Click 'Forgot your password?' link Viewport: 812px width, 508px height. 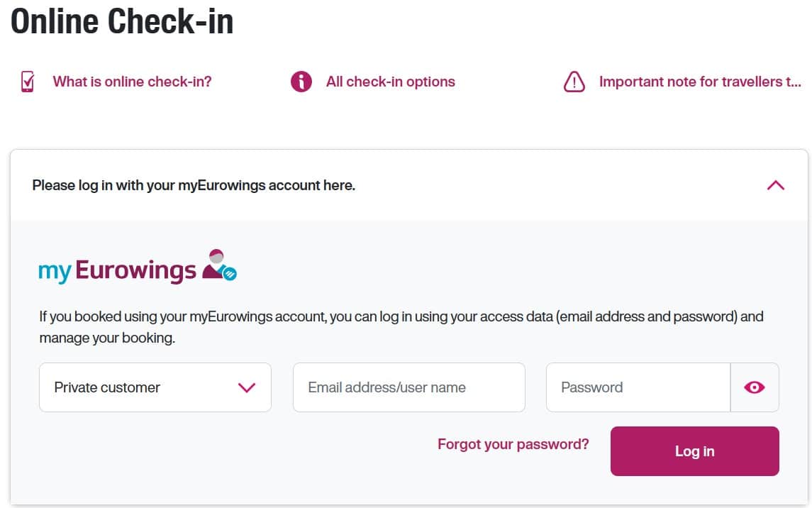[513, 444]
